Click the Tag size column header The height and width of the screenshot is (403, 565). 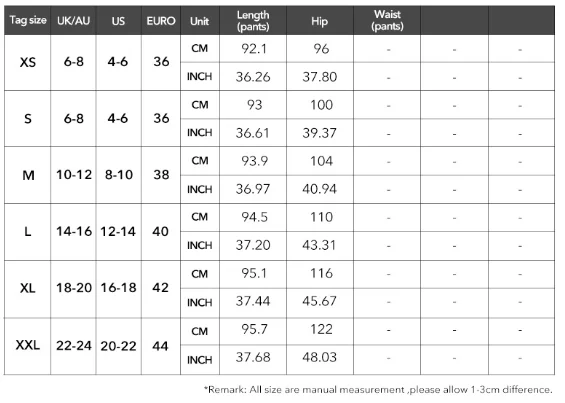pyautogui.click(x=27, y=20)
